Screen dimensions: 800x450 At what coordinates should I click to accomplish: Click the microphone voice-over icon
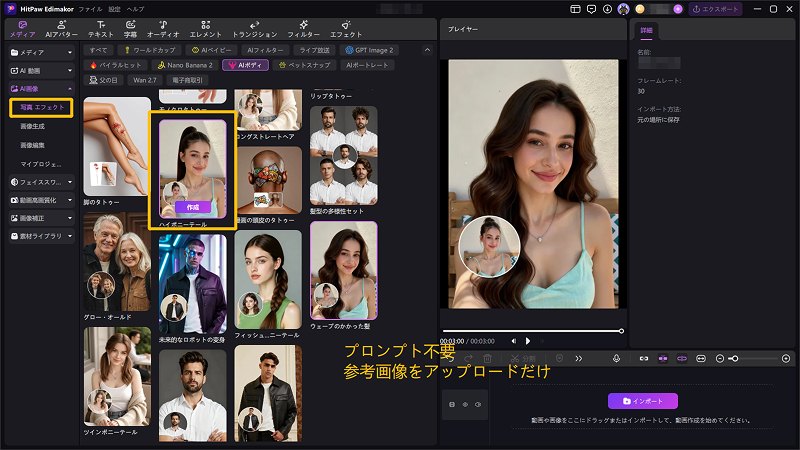pyautogui.click(x=616, y=359)
